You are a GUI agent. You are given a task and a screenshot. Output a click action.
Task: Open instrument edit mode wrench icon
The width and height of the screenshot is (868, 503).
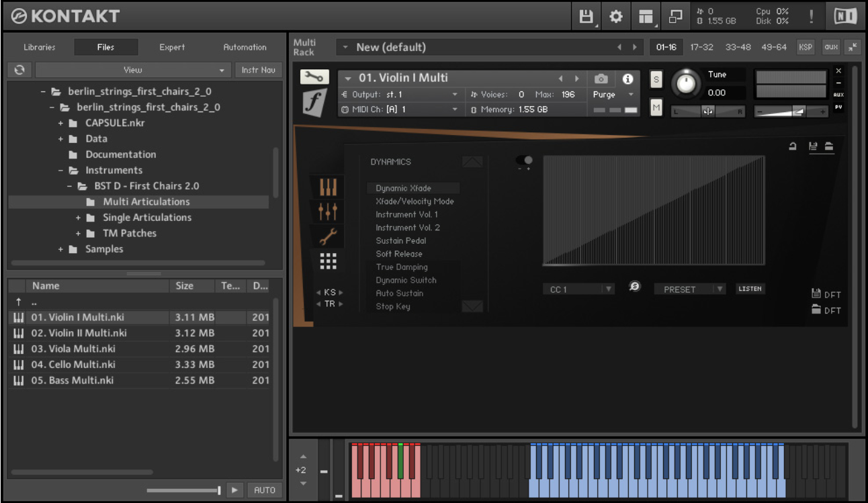point(314,78)
